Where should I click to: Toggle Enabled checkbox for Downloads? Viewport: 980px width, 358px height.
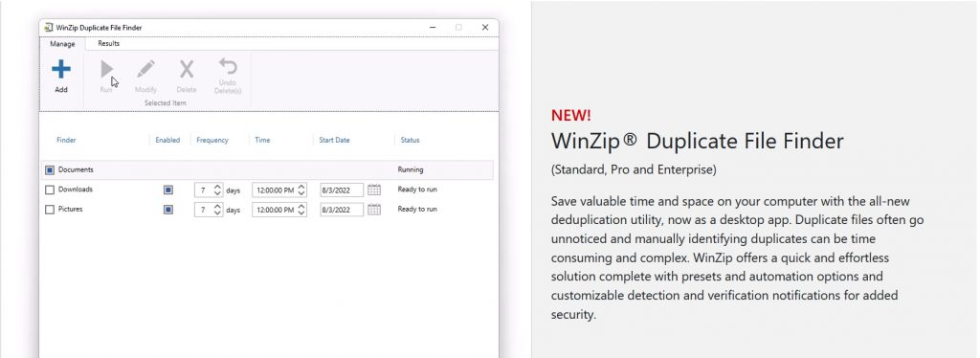point(168,190)
